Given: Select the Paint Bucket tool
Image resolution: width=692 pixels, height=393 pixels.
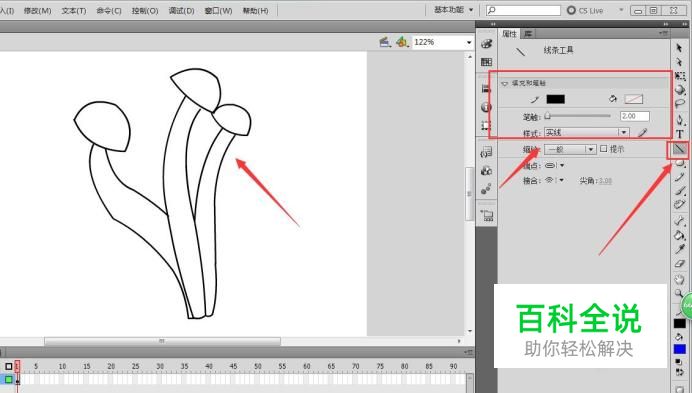Looking at the screenshot, I should pyautogui.click(x=680, y=235).
